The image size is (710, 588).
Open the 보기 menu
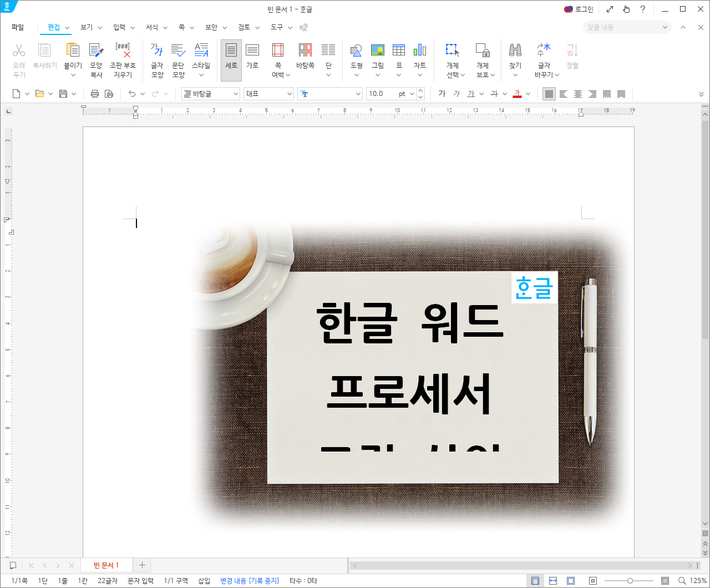click(87, 27)
